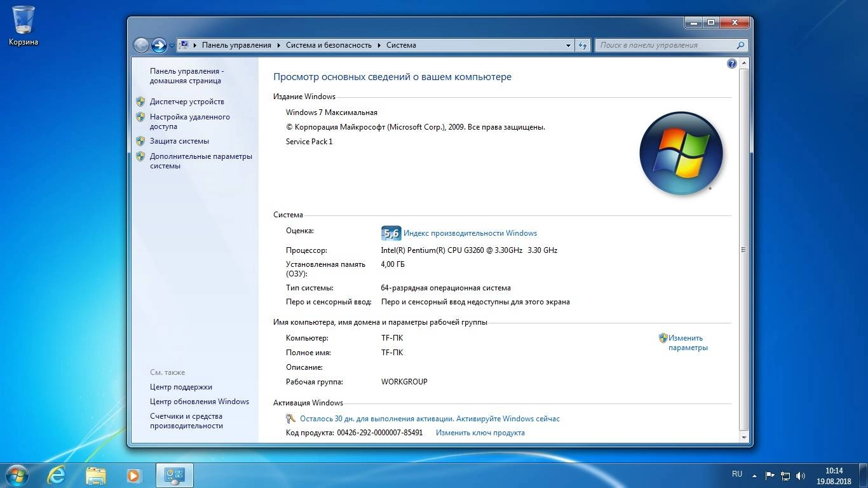Click the activation key icon

pyautogui.click(x=291, y=419)
